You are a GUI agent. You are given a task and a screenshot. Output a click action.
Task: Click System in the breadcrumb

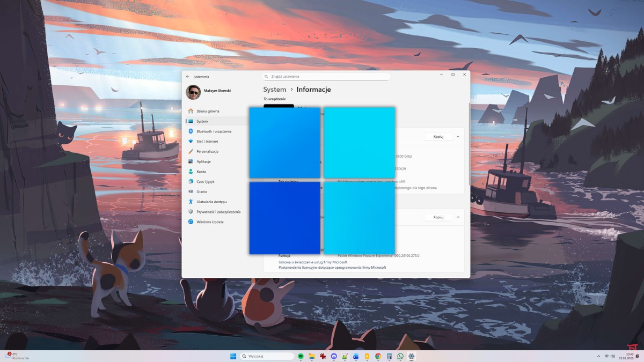(x=274, y=89)
